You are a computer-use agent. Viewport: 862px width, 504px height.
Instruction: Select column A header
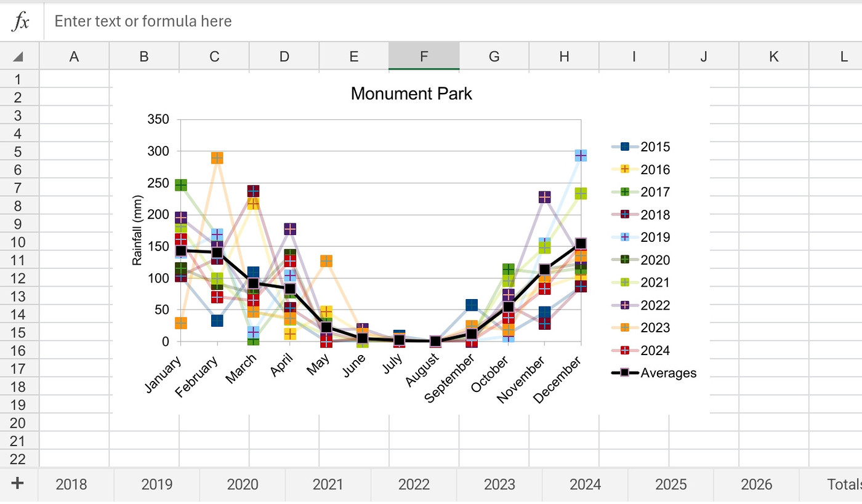[x=74, y=57]
